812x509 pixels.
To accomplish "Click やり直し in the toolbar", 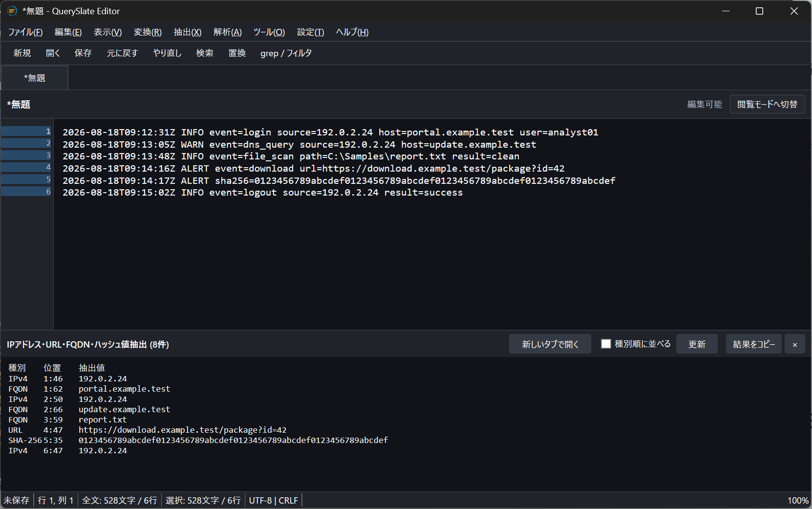I will pyautogui.click(x=168, y=53).
